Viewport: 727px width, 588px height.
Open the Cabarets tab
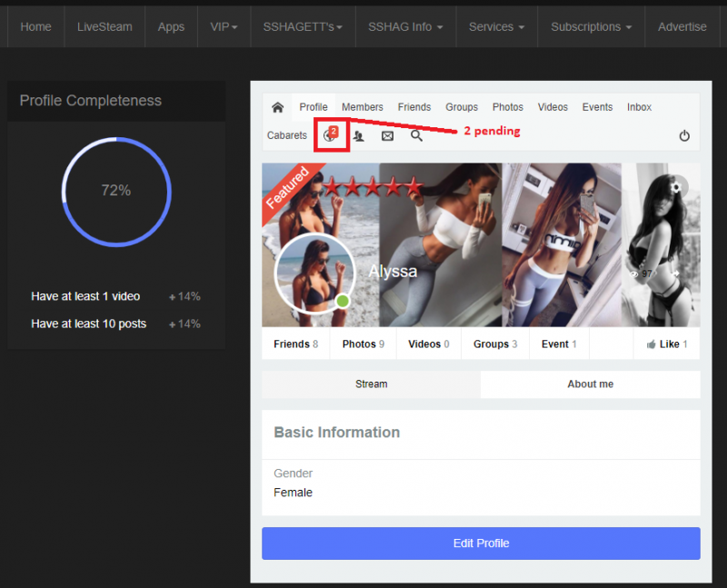287,135
